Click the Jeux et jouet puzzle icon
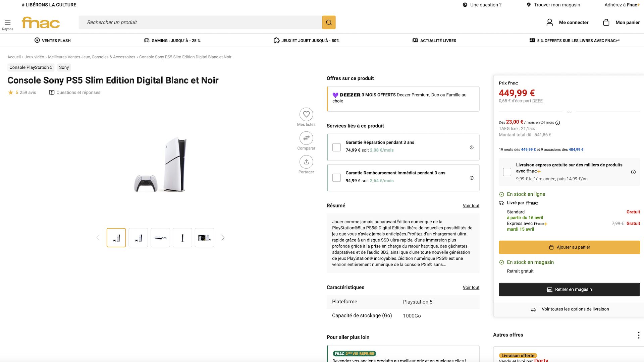This screenshot has width=644, height=362. [276, 40]
